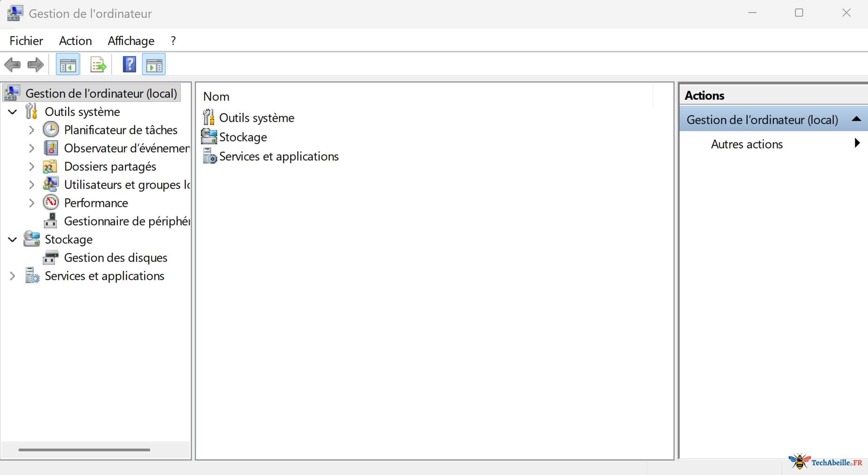Click the back navigation arrow
Image resolution: width=868 pixels, height=475 pixels.
[x=12, y=64]
